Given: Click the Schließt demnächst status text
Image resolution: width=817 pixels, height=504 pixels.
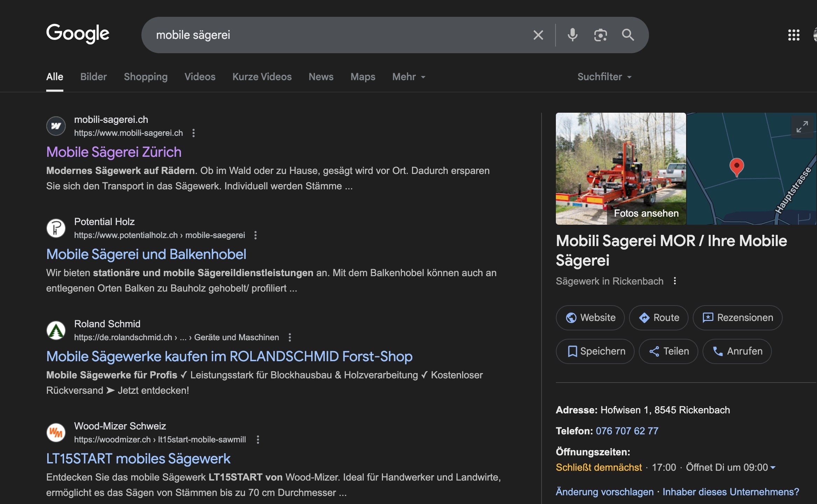Looking at the screenshot, I should coord(599,467).
